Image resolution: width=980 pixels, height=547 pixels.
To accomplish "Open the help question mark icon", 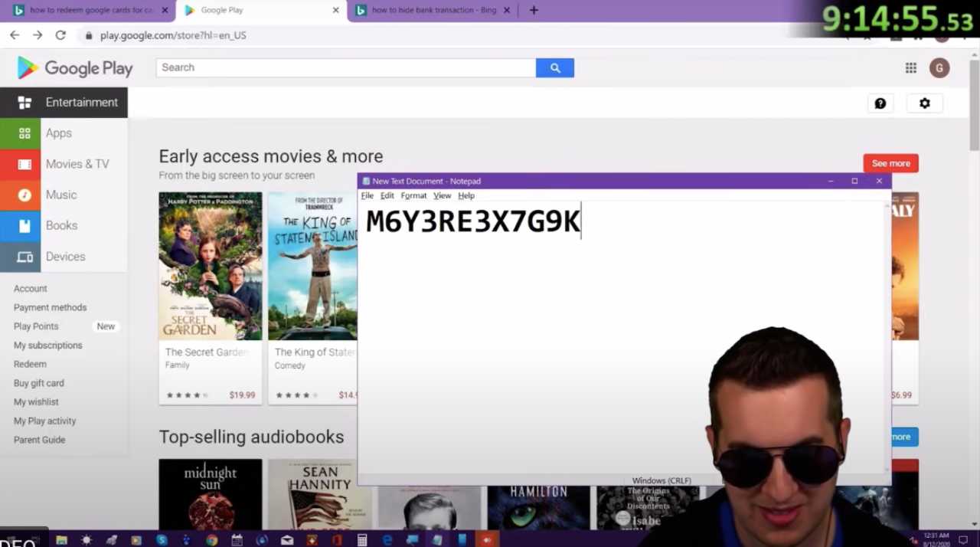I will [880, 103].
